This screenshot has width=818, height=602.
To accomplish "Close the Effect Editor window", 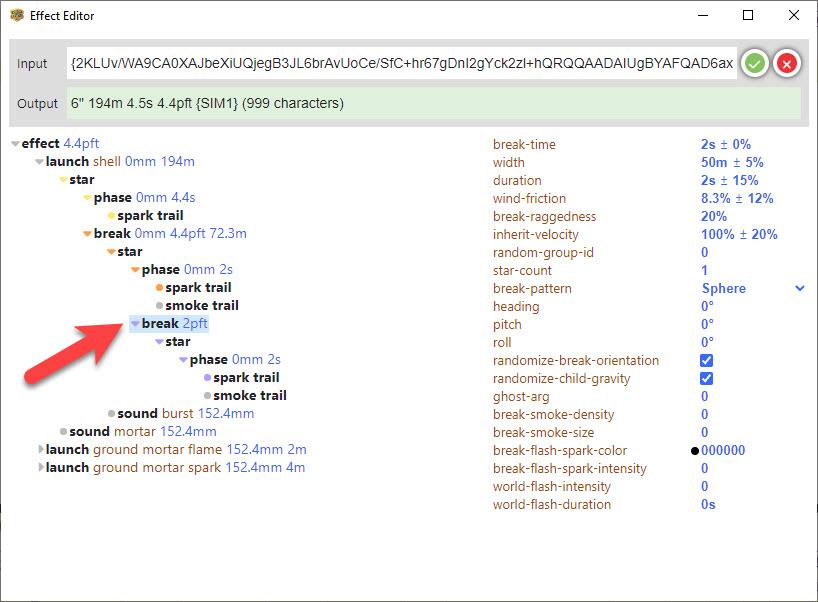I will [793, 15].
